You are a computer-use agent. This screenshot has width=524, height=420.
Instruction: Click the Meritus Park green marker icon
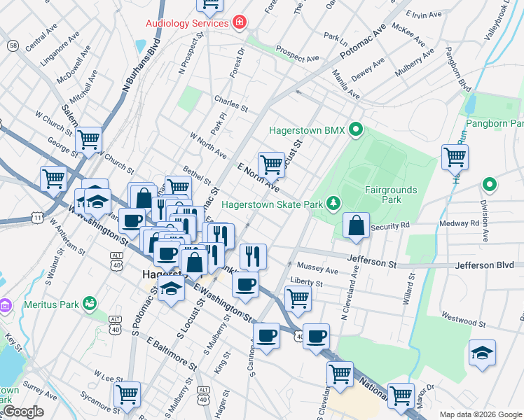(x=90, y=304)
